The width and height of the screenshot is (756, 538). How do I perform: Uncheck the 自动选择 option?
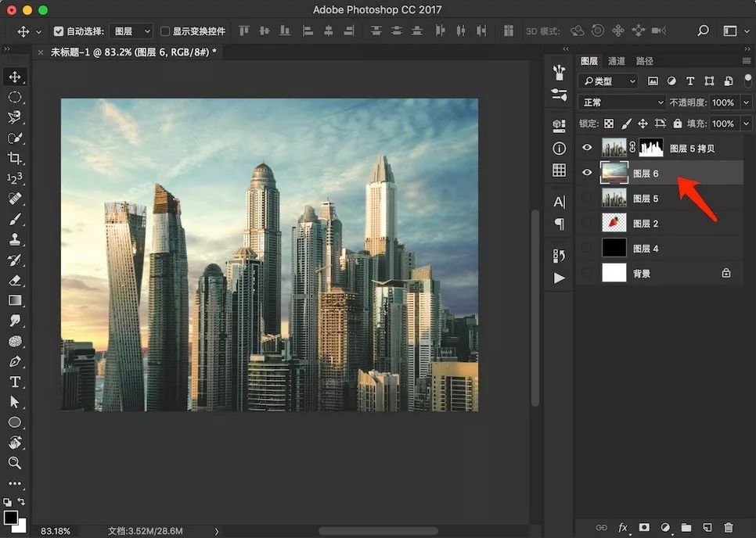[x=59, y=30]
